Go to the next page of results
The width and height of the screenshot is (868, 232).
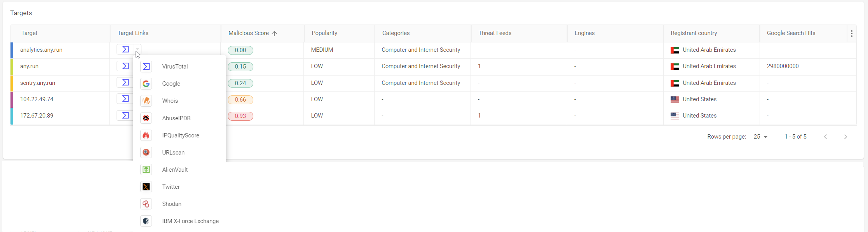point(845,136)
